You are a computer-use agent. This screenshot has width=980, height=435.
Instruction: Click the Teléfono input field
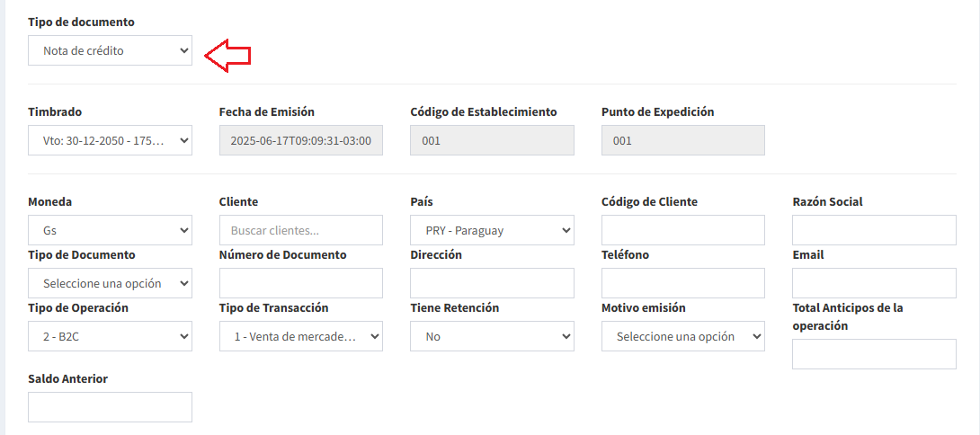pos(683,283)
